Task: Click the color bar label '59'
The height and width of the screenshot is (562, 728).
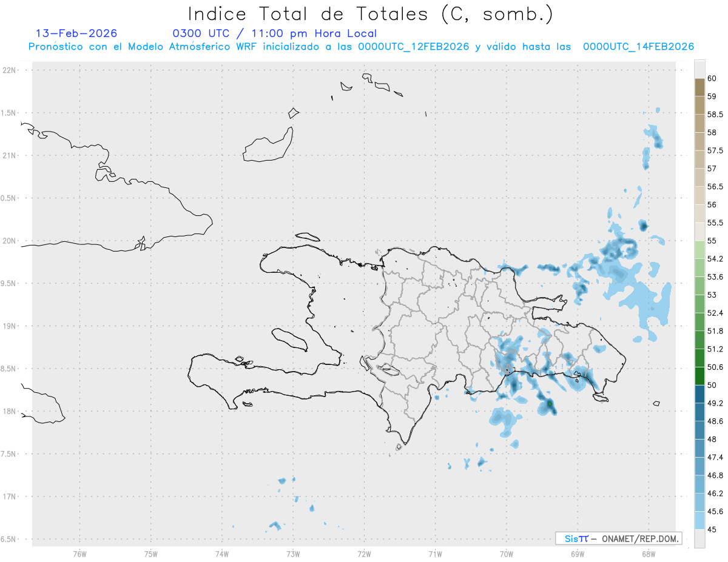Action: [712, 96]
